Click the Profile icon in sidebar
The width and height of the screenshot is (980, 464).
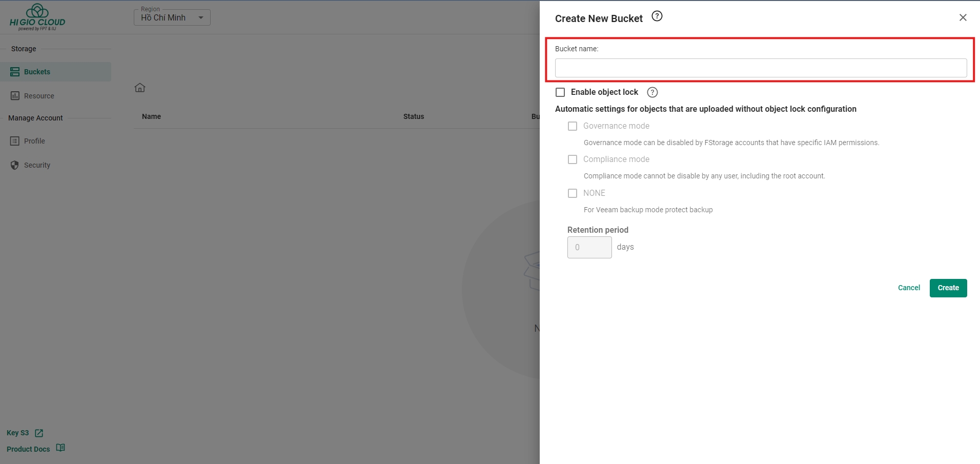15,141
